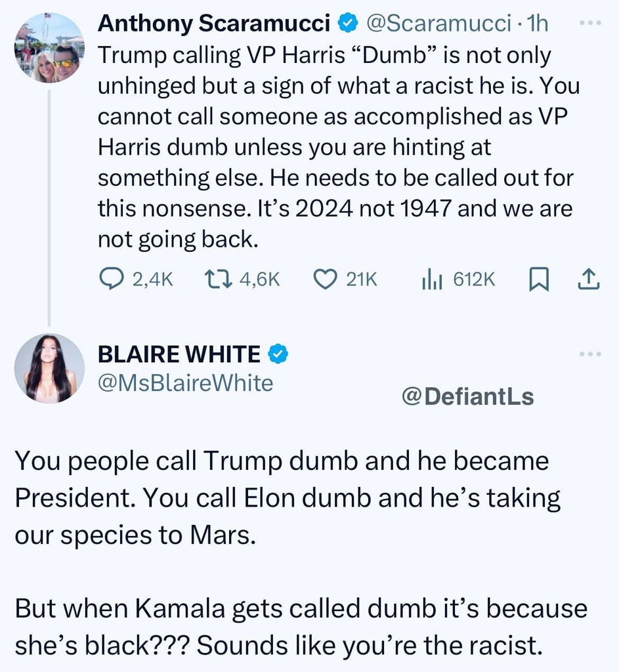This screenshot has height=672, width=619.
Task: Visit the @MsBlaireWhite handle link
Action: pyautogui.click(x=185, y=383)
